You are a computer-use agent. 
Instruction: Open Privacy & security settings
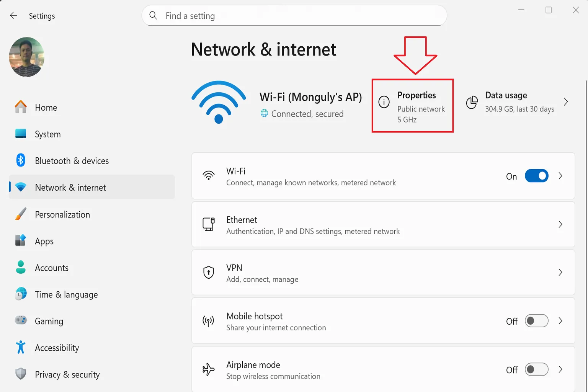(x=92, y=374)
